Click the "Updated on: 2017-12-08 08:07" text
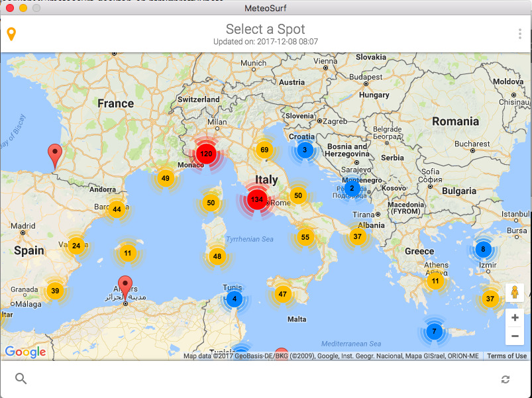Viewport: 532px width, 398px height. click(266, 42)
